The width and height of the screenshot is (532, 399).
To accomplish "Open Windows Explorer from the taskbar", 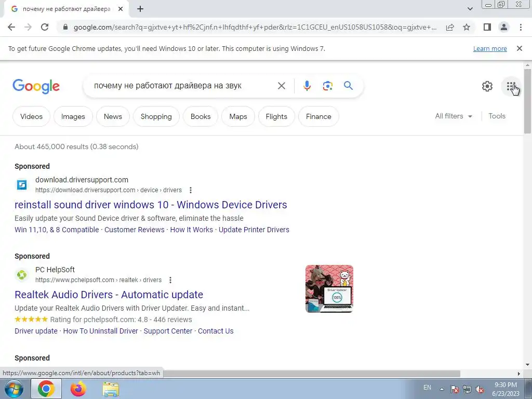I will pyautogui.click(x=111, y=389).
